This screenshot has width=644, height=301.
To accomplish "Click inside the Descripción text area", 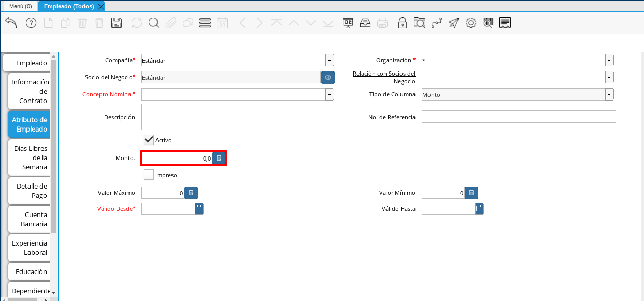I will coord(240,117).
